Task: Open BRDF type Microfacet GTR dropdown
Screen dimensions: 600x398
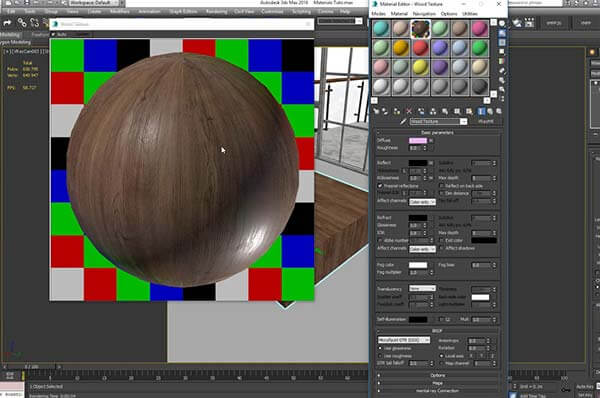Action: [x=404, y=340]
